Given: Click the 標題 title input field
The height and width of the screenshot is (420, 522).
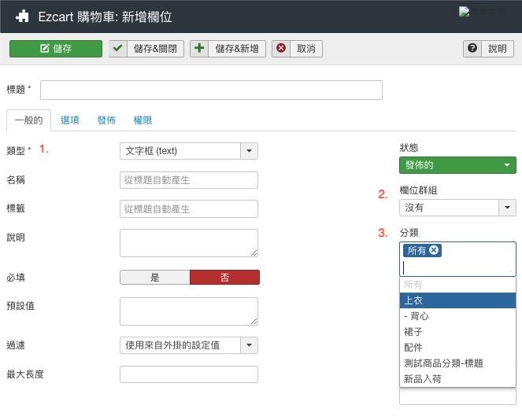Looking at the screenshot, I should 211,90.
